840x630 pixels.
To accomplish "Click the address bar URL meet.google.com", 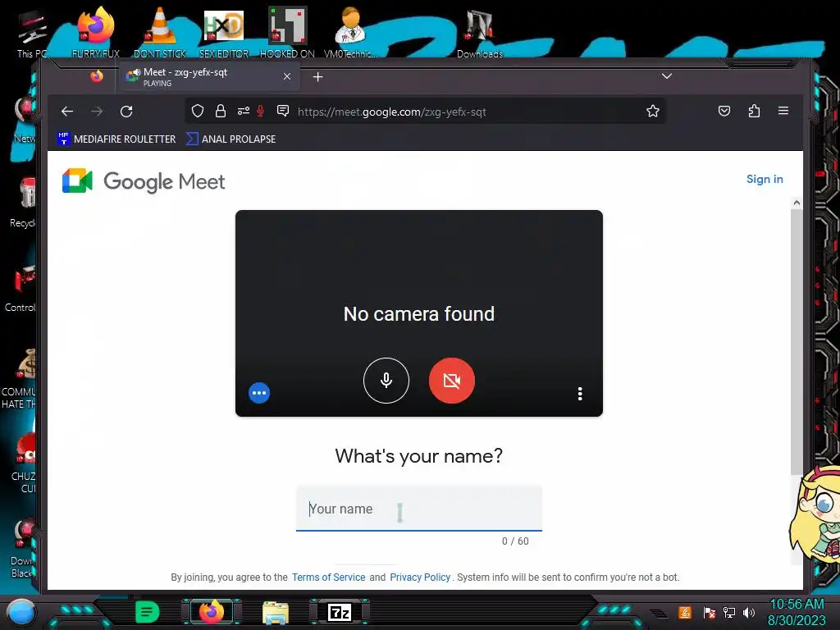I will pos(391,112).
